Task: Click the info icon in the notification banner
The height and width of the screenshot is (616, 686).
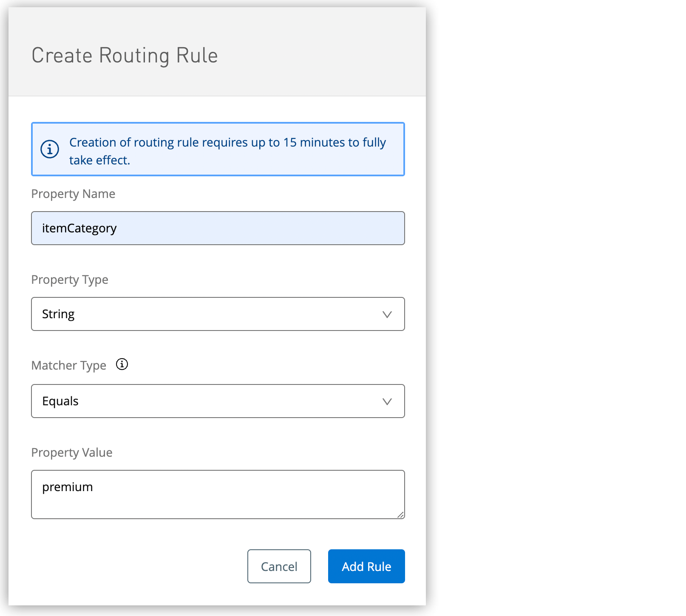Action: click(49, 149)
